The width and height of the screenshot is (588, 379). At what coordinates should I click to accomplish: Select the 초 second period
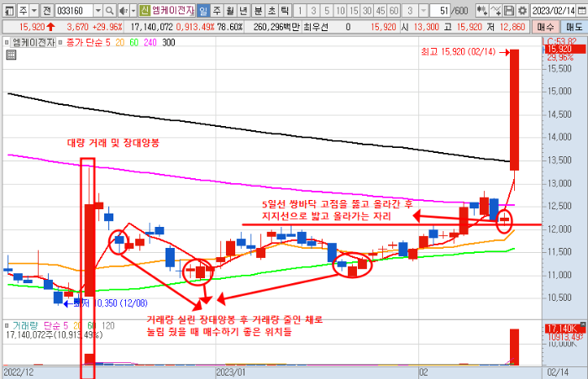click(x=271, y=11)
